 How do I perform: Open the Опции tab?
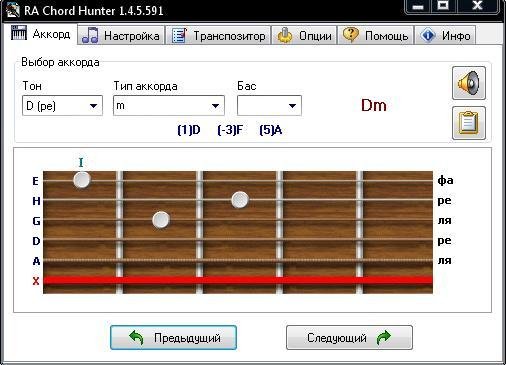(304, 35)
